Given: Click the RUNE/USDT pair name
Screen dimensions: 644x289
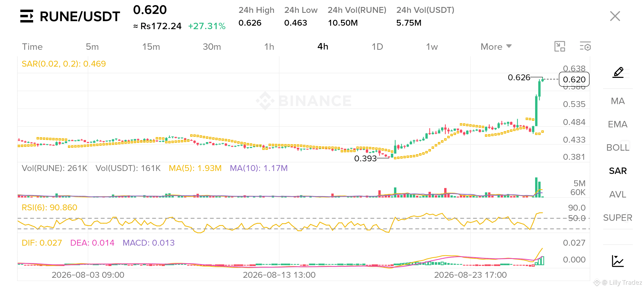Looking at the screenshot, I should click(x=80, y=16).
